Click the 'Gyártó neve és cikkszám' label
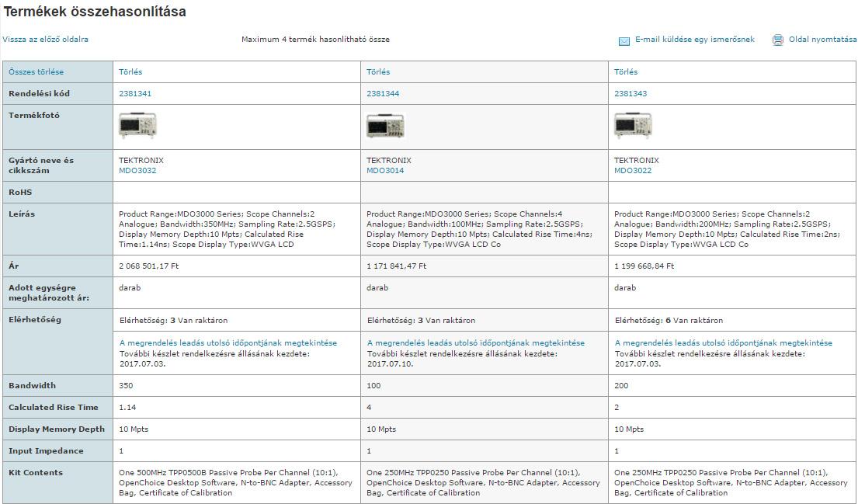Screen dimensions: 865x504 (x=41, y=165)
